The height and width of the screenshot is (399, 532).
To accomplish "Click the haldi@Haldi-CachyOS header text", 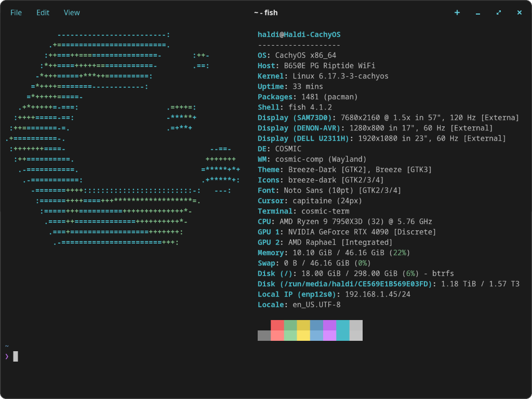I will click(x=299, y=35).
